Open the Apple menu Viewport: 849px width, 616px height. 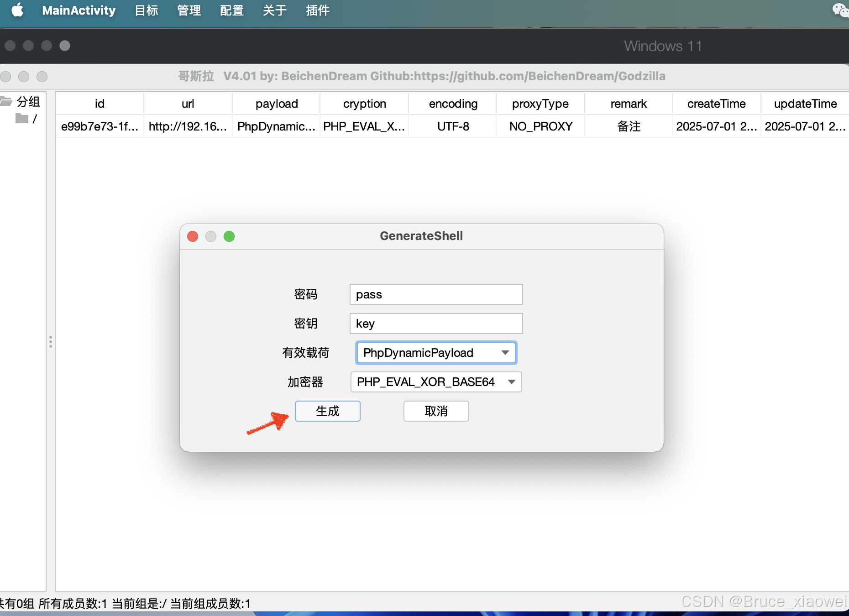pos(17,10)
